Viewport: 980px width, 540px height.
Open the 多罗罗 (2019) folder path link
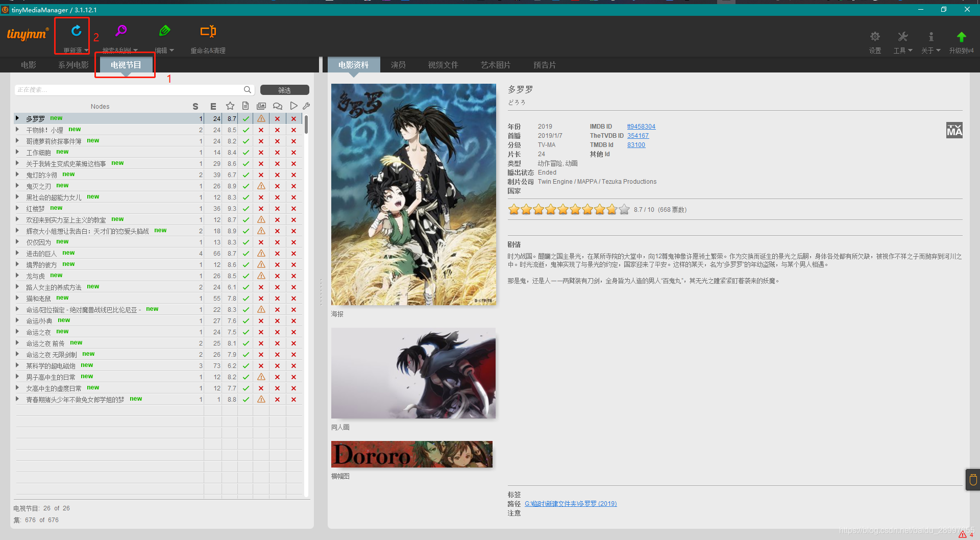[x=571, y=504]
